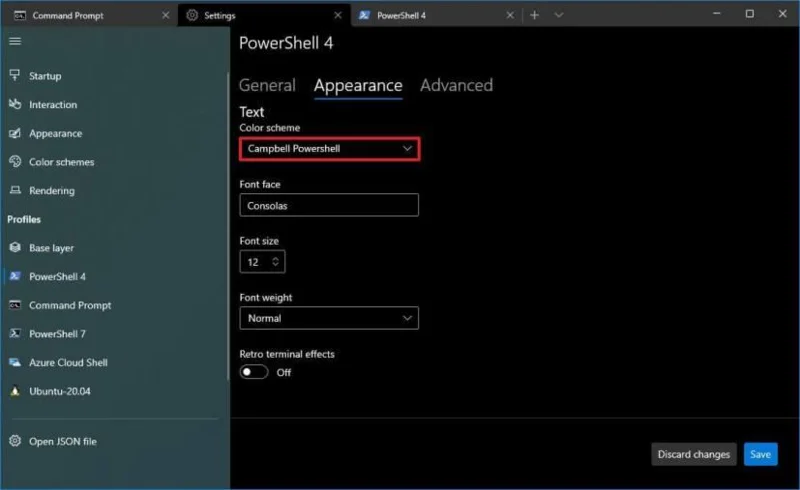Select the PowerShell 7 profile

[x=115, y=334]
